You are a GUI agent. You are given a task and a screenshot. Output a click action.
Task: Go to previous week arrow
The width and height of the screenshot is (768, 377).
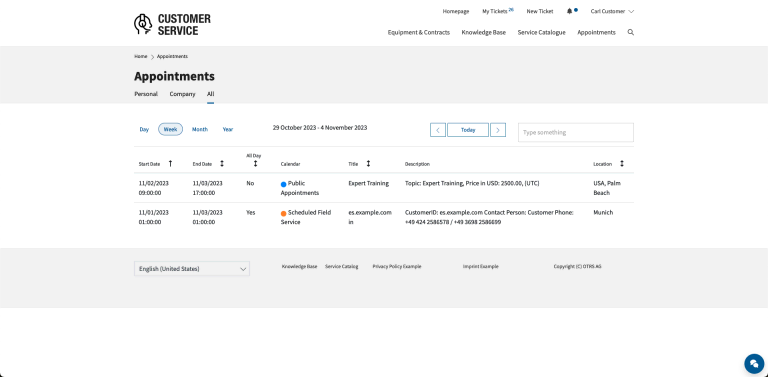pyautogui.click(x=438, y=130)
